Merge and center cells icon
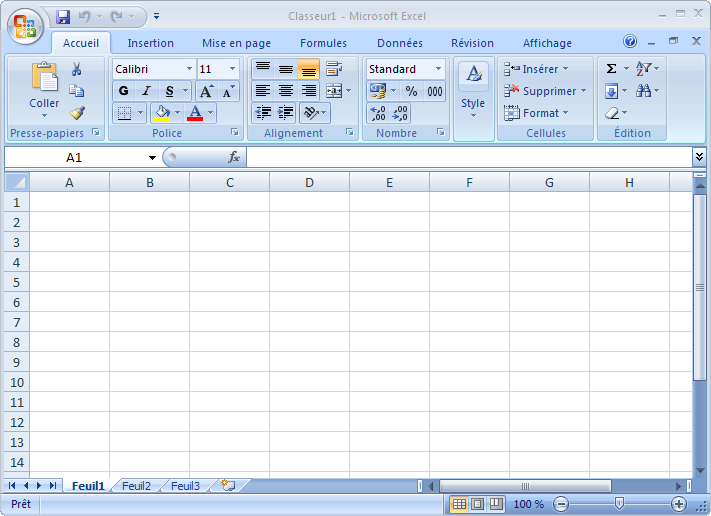The width and height of the screenshot is (711, 516). 334,91
